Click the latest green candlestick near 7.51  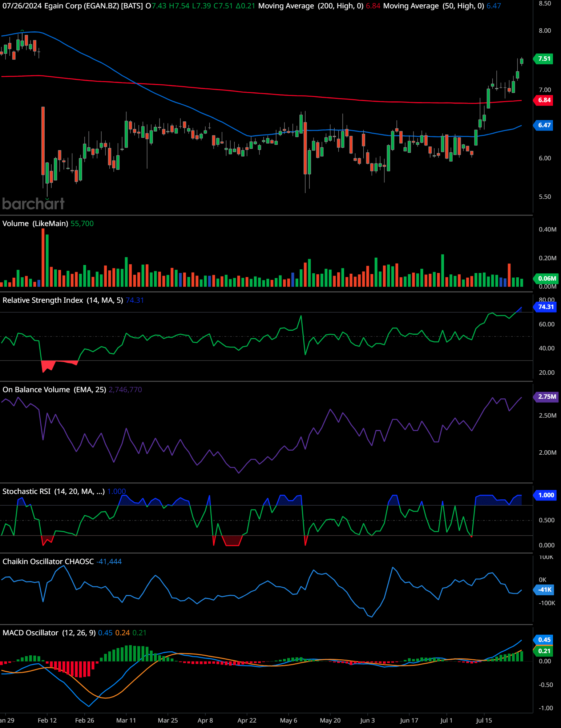tap(522, 61)
